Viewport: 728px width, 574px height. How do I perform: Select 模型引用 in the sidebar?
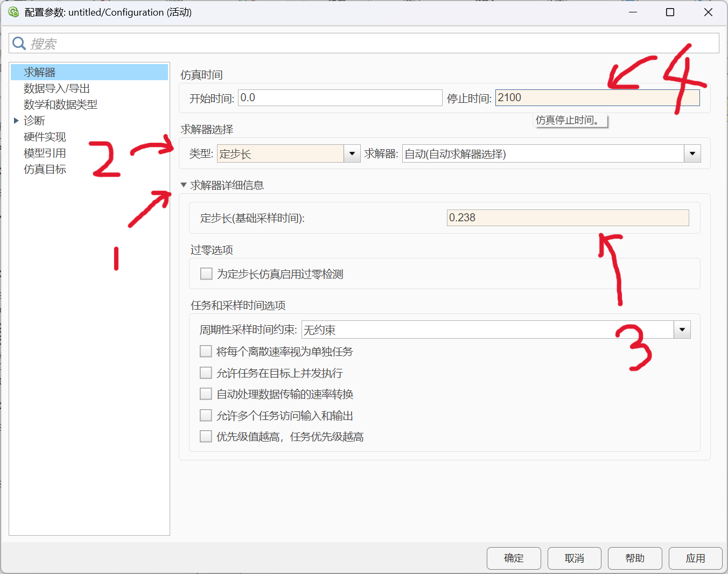click(x=45, y=152)
